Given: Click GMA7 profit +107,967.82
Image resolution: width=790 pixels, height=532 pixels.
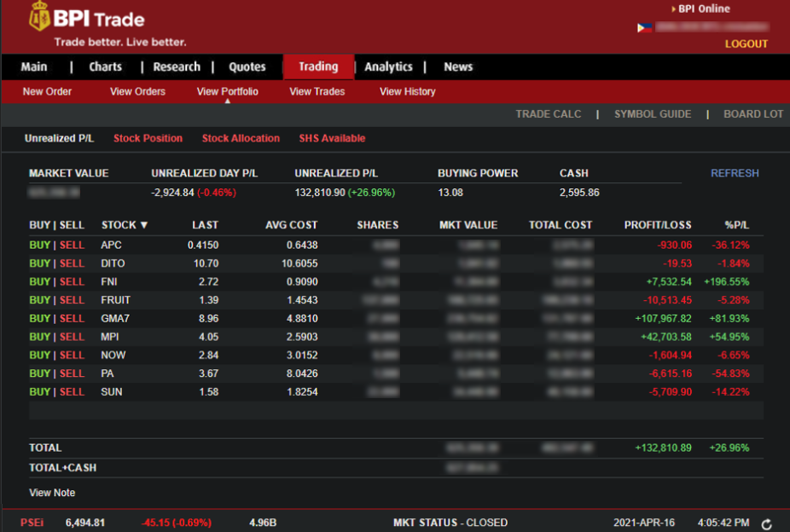Looking at the screenshot, I should tap(663, 319).
